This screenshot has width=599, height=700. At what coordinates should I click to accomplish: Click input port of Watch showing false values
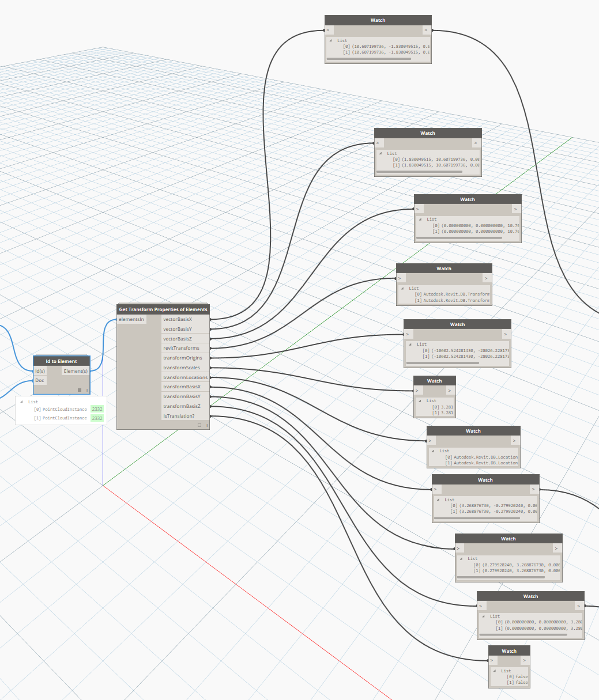point(492,660)
